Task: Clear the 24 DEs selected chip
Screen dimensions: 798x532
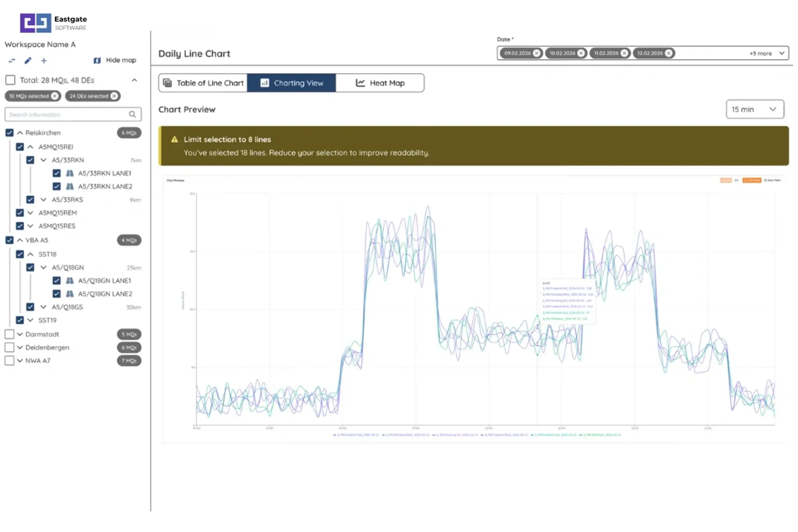Action: pos(114,96)
